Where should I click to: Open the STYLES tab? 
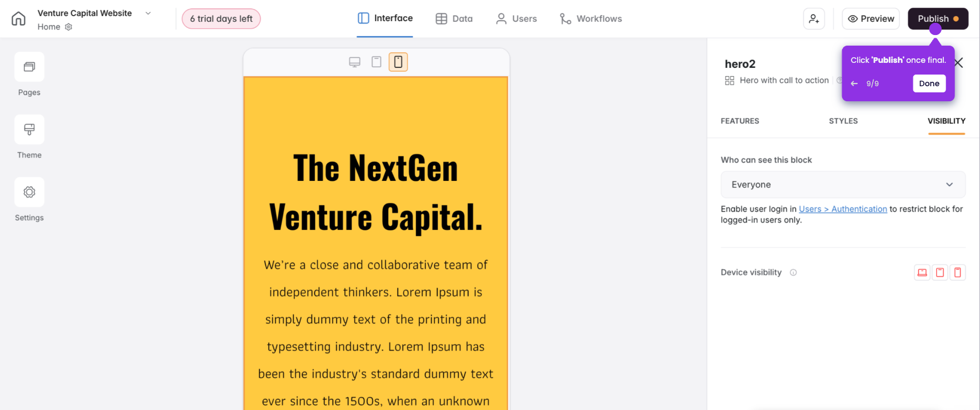(843, 121)
